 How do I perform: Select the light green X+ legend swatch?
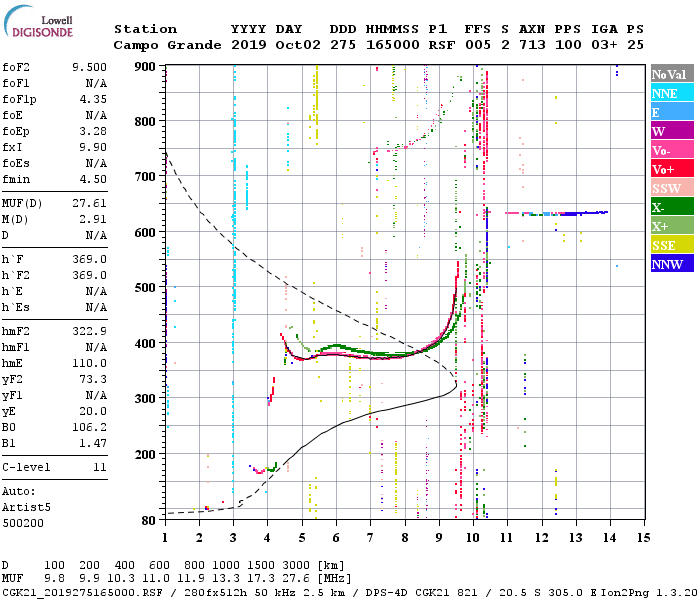point(672,225)
